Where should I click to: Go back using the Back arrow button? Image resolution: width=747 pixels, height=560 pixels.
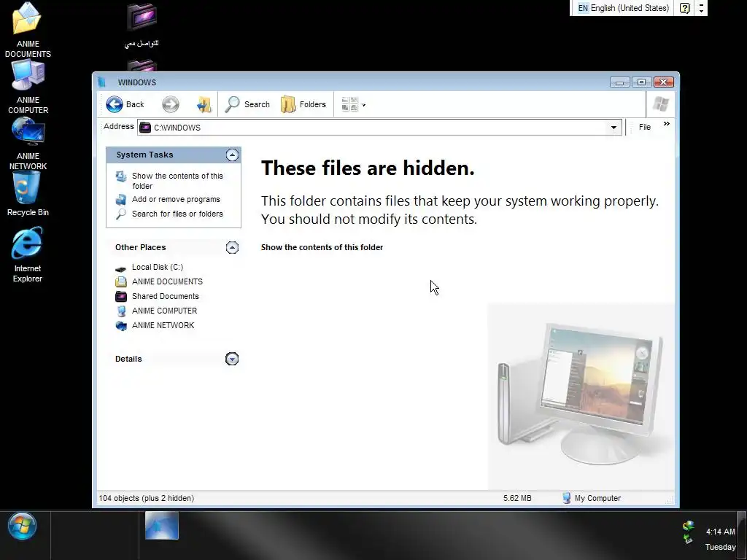(x=125, y=104)
